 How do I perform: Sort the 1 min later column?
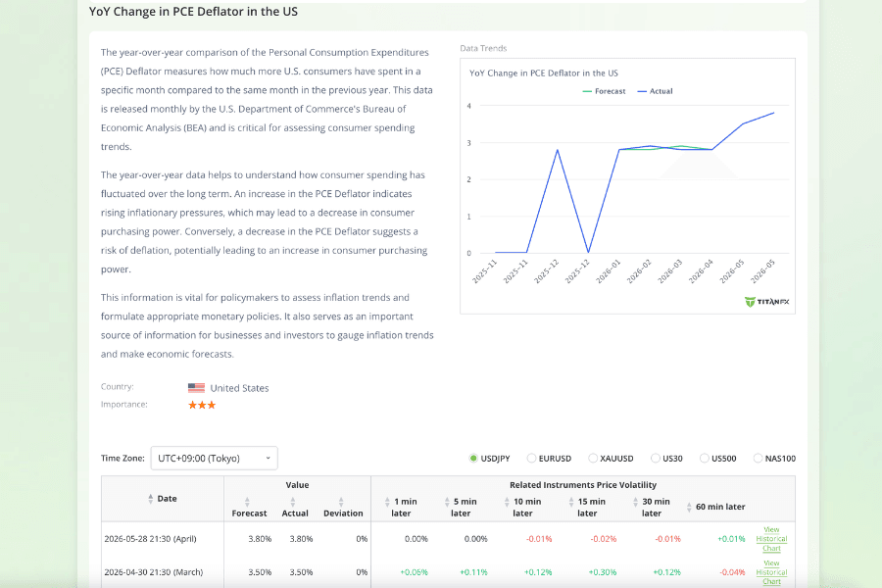click(x=387, y=502)
